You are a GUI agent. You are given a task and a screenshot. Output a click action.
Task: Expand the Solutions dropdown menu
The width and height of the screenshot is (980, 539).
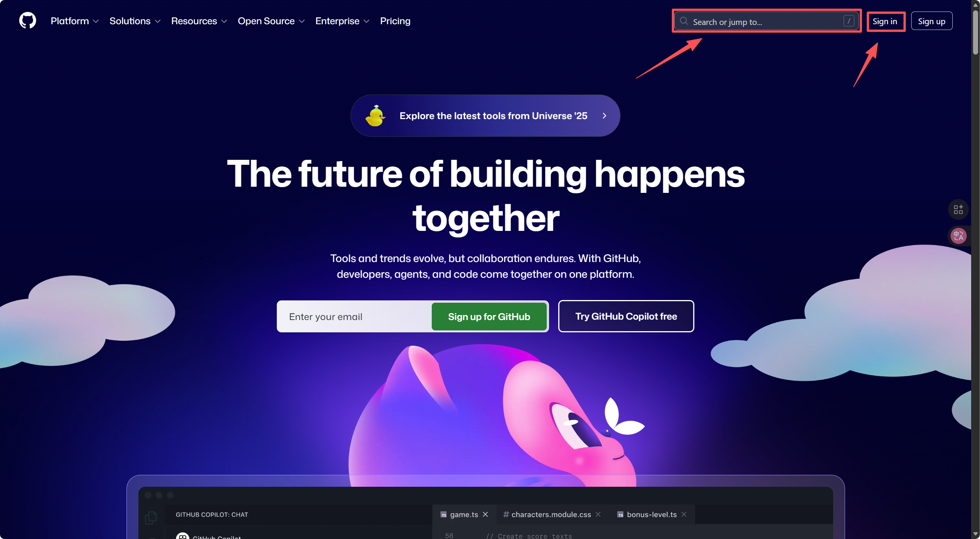pos(135,21)
